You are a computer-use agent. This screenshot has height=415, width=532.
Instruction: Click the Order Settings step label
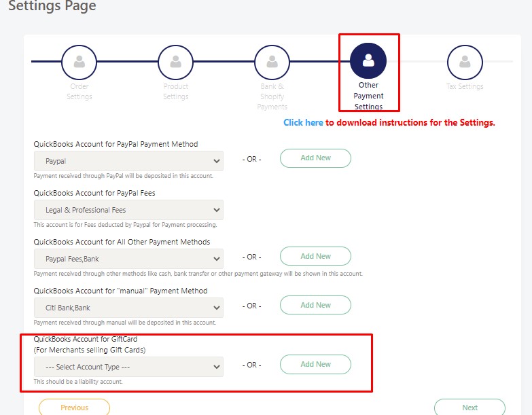tap(79, 92)
